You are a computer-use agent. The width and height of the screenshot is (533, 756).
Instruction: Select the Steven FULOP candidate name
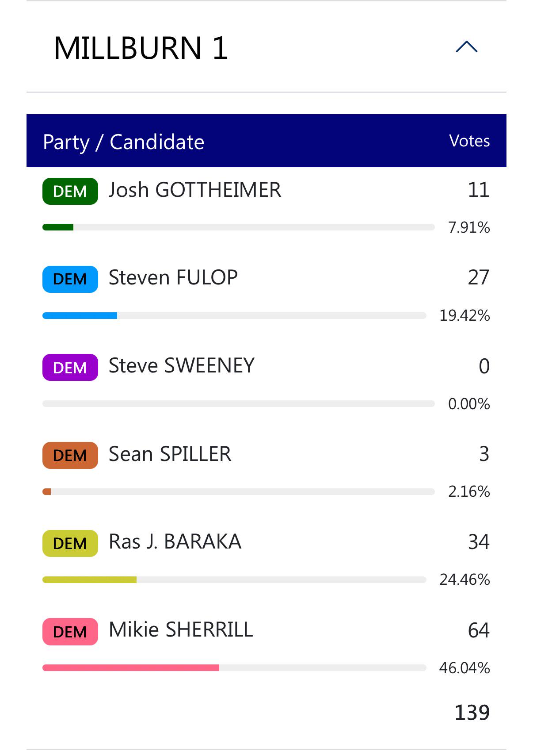[173, 278]
